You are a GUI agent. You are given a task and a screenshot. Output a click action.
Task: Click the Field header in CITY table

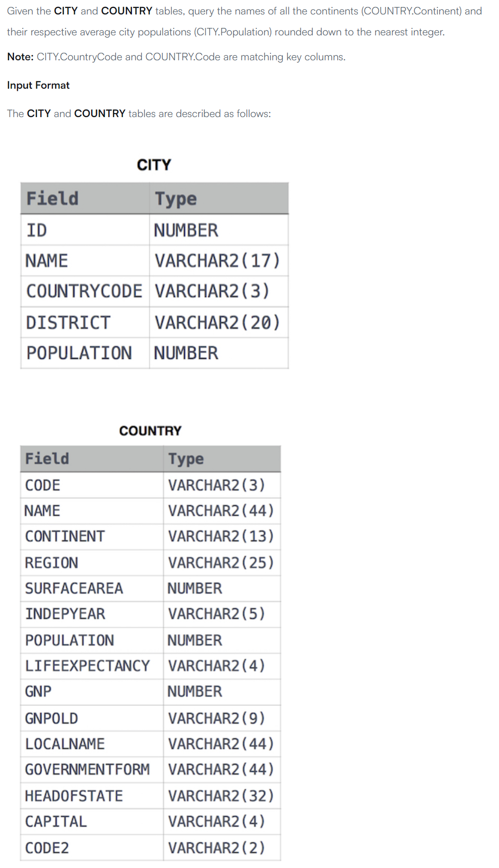85,198
